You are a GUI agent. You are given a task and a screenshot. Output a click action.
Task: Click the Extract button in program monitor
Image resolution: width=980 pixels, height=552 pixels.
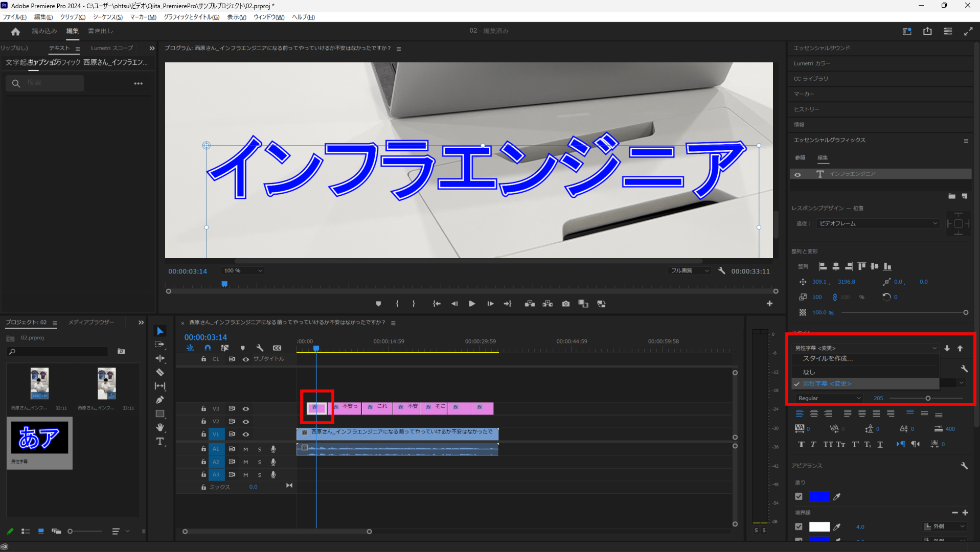click(x=548, y=304)
